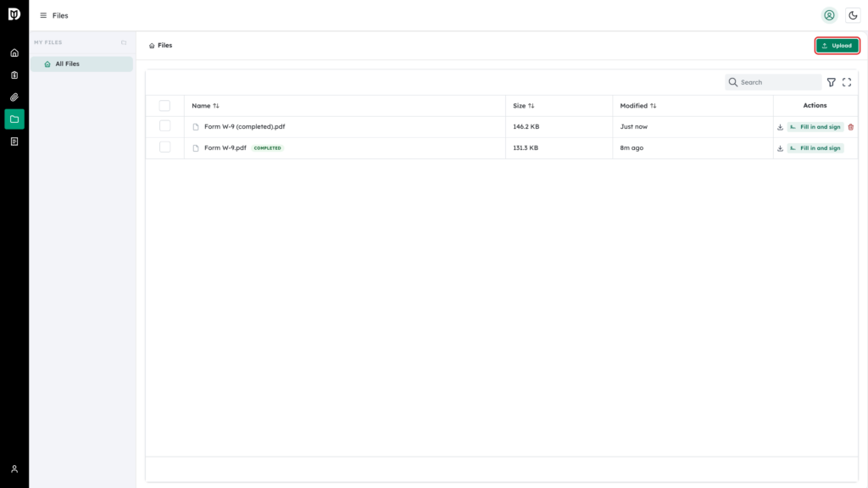Focus the Search input field
This screenshot has height=488, width=868.
pos(773,82)
